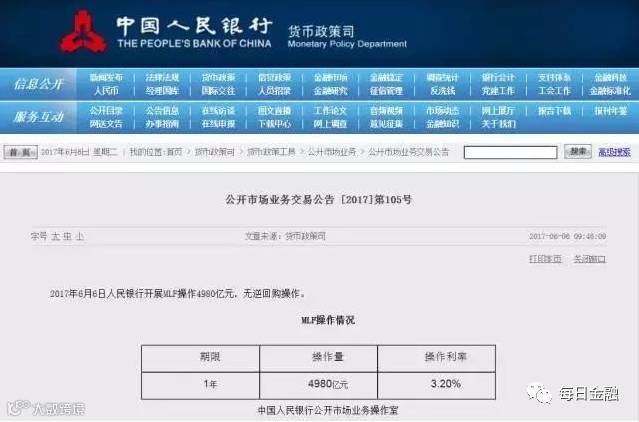Open the 金融科技 menu item
The height and width of the screenshot is (422, 639).
pos(610,77)
